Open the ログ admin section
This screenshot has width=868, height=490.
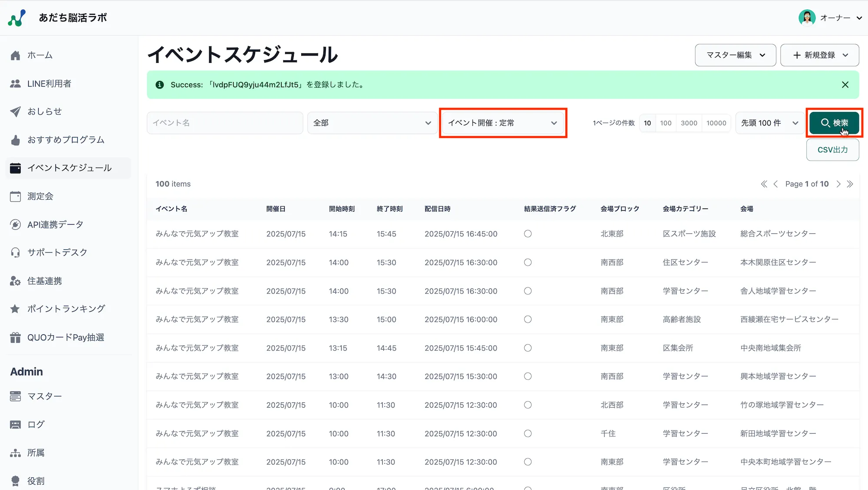coord(36,424)
